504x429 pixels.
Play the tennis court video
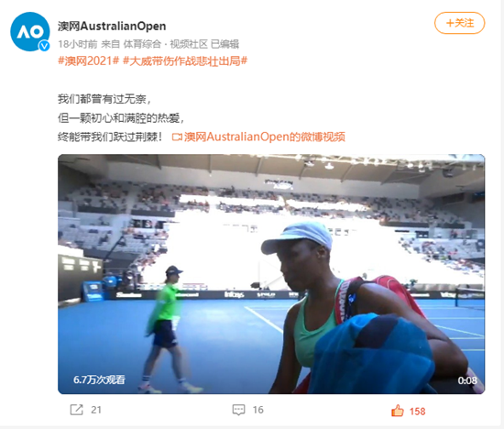click(271, 274)
